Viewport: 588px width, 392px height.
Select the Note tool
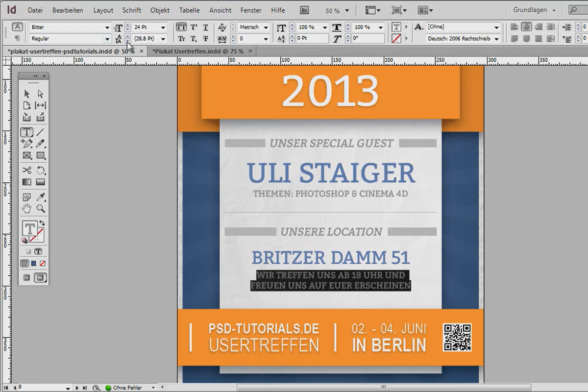27,197
